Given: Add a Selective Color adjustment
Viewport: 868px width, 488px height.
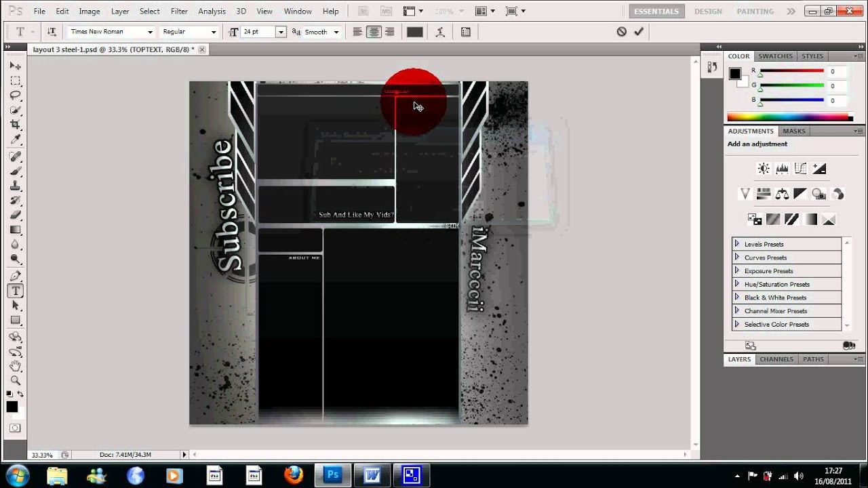Looking at the screenshot, I should [828, 220].
